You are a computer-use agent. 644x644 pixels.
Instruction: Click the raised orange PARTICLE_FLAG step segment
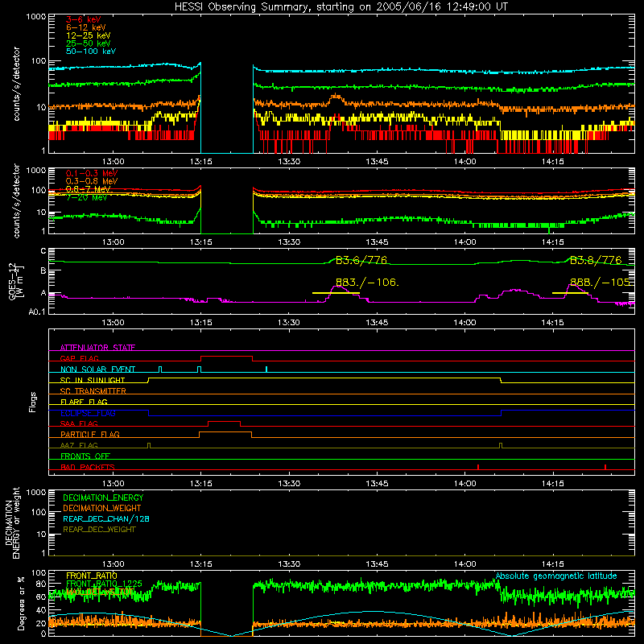coord(225,432)
